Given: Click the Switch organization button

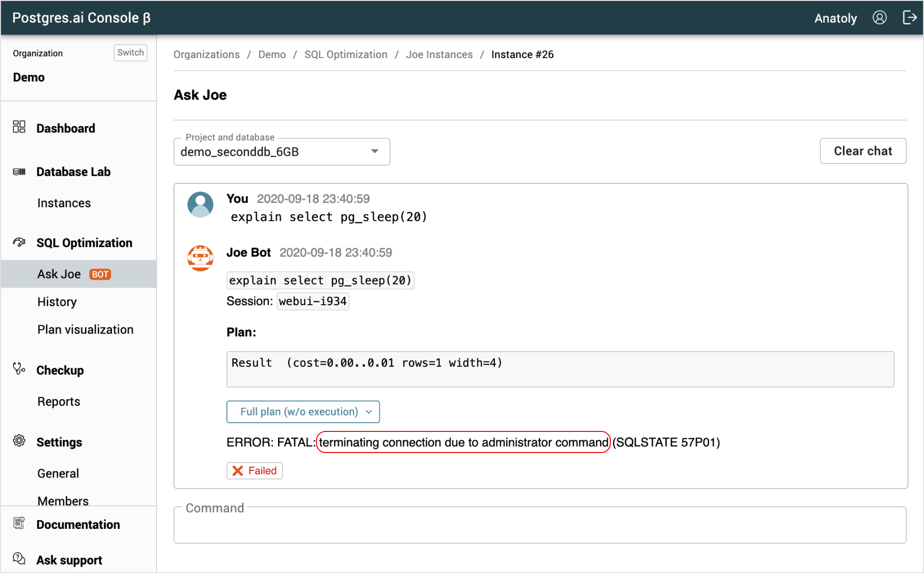Looking at the screenshot, I should pyautogui.click(x=130, y=53).
